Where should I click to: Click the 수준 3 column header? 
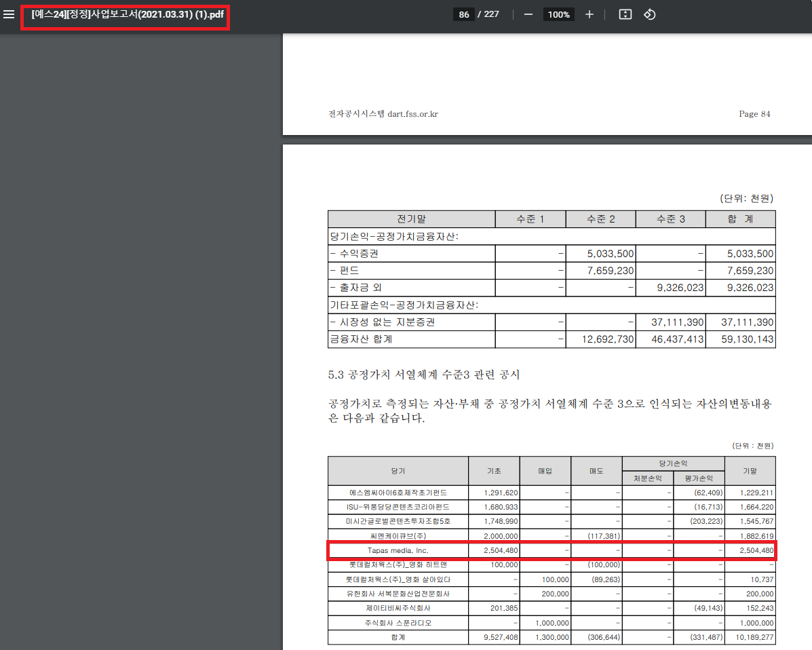coord(670,219)
